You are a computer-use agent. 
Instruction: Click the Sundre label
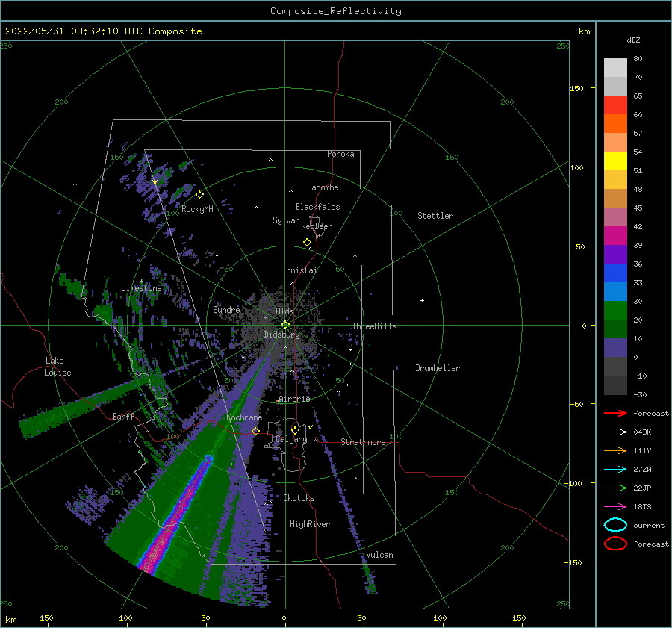click(226, 309)
